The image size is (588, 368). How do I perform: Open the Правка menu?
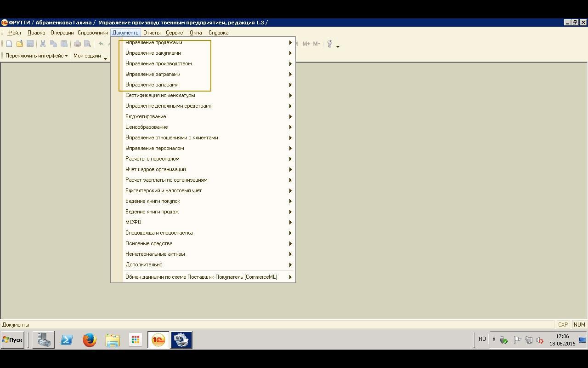pos(36,33)
